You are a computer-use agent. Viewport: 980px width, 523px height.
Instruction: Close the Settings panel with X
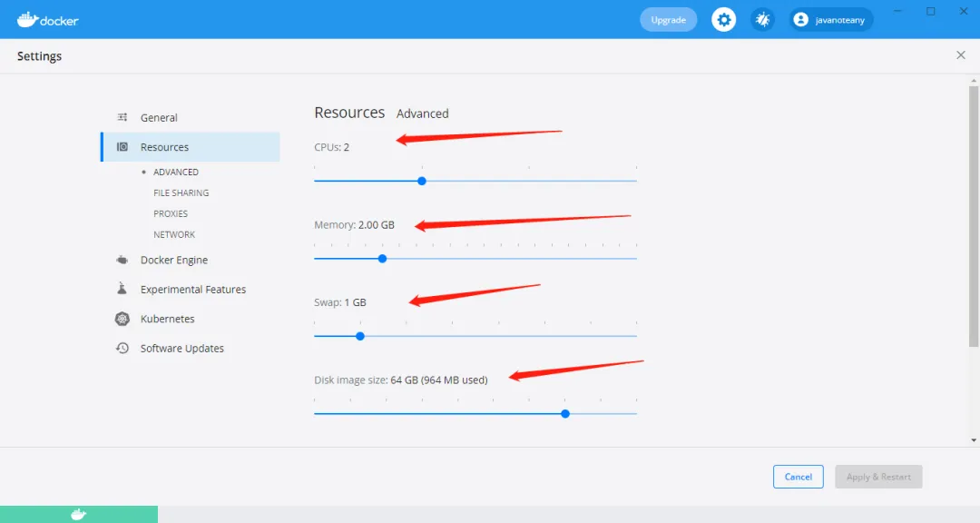pos(961,55)
